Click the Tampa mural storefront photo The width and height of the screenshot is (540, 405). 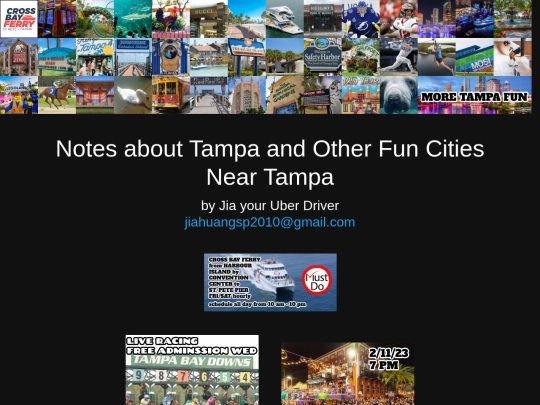click(95, 57)
